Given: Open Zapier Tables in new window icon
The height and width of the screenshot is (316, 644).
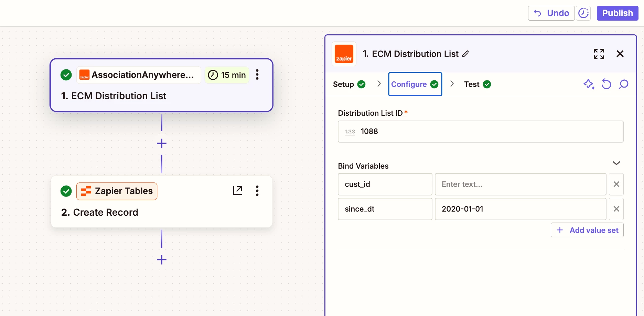Looking at the screenshot, I should (238, 190).
